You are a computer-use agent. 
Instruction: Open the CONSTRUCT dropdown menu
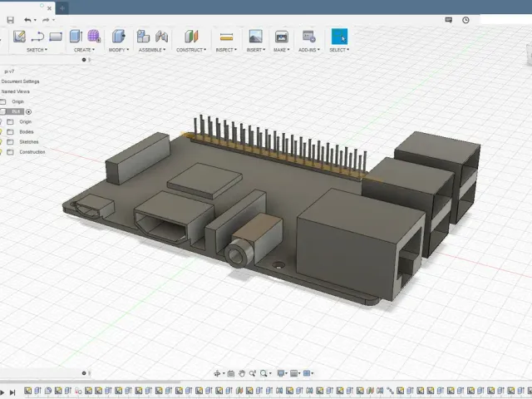point(191,50)
